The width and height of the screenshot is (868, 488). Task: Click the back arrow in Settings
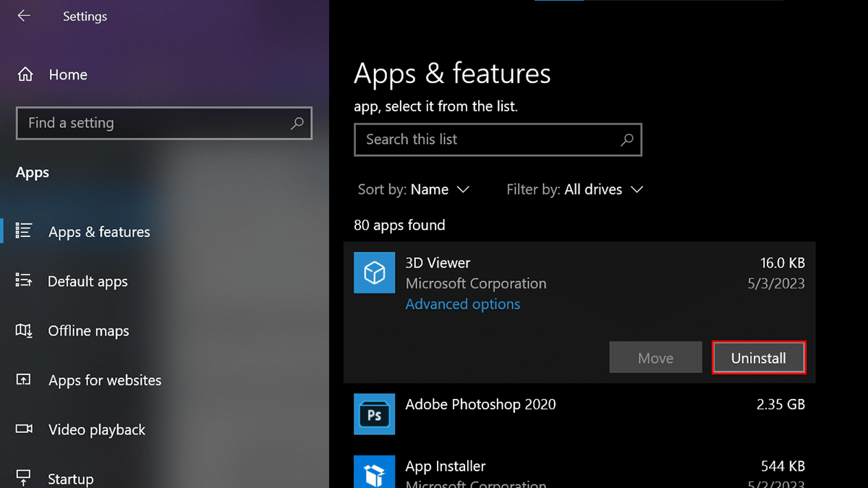click(24, 16)
